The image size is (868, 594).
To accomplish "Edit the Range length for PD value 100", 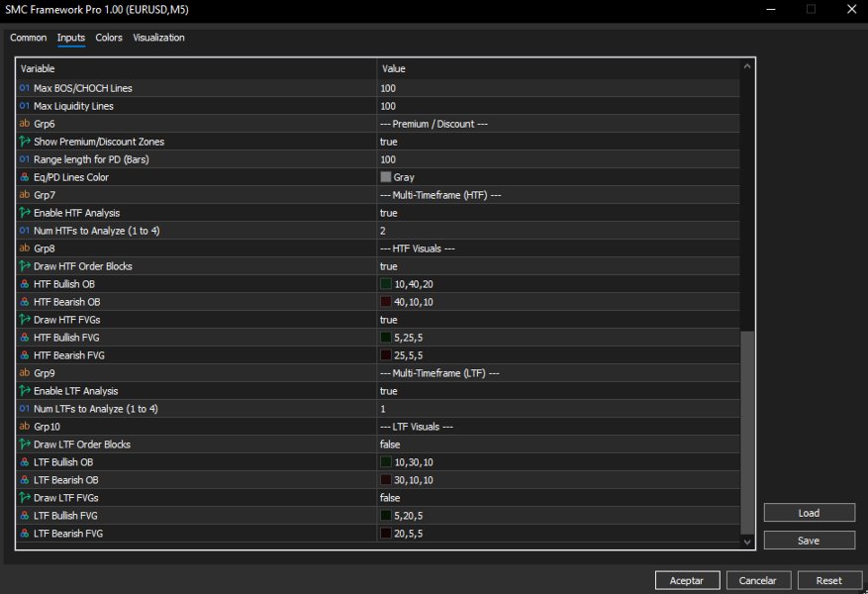I will pyautogui.click(x=558, y=159).
